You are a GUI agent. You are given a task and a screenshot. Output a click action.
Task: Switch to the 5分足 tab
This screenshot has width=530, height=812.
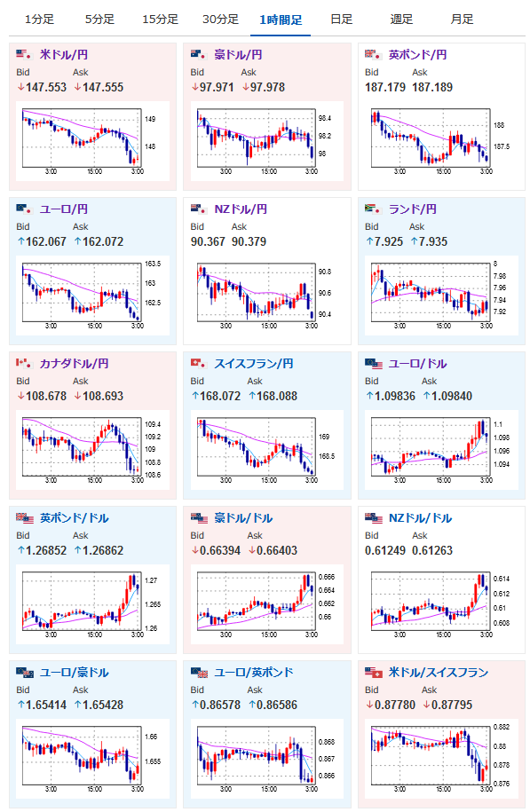pyautogui.click(x=99, y=20)
